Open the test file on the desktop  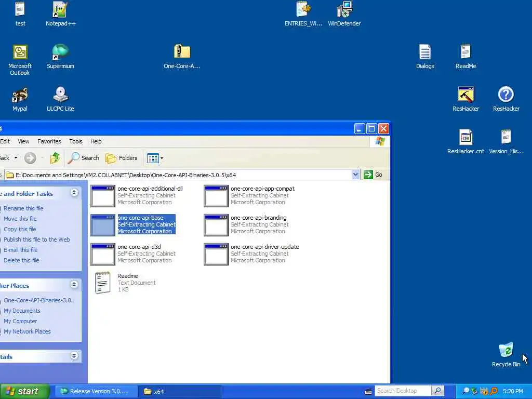click(20, 14)
